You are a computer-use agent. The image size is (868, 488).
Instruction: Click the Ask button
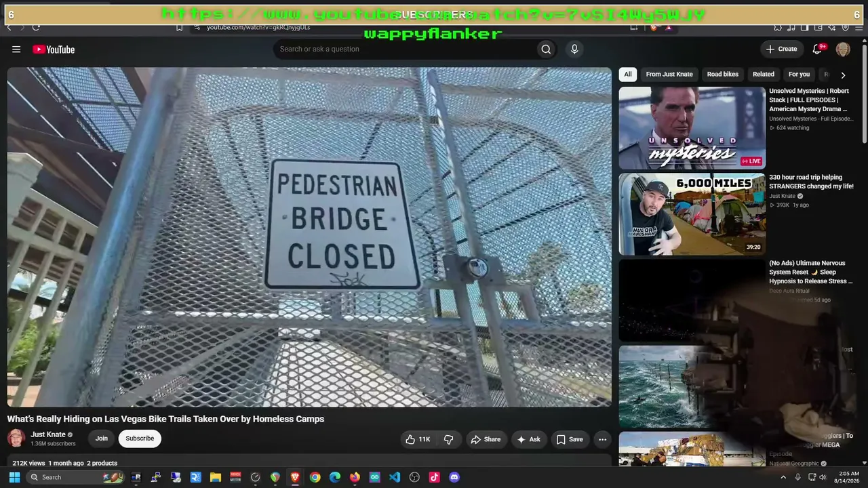click(528, 439)
